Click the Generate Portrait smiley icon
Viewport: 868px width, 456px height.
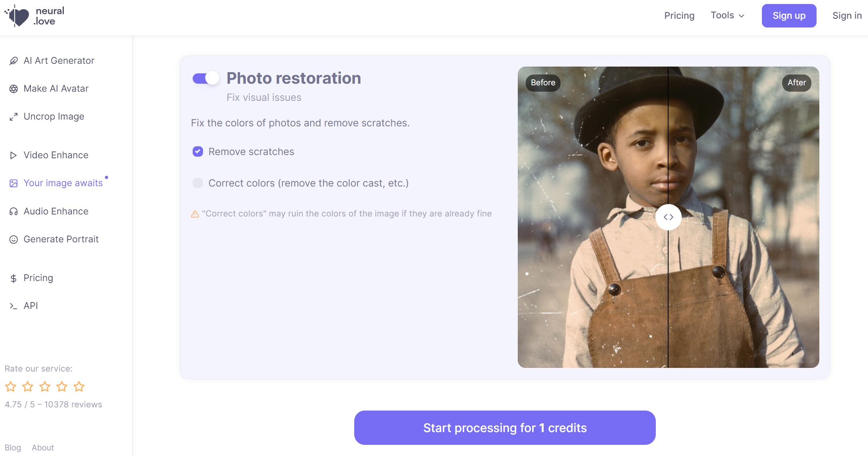click(x=14, y=240)
